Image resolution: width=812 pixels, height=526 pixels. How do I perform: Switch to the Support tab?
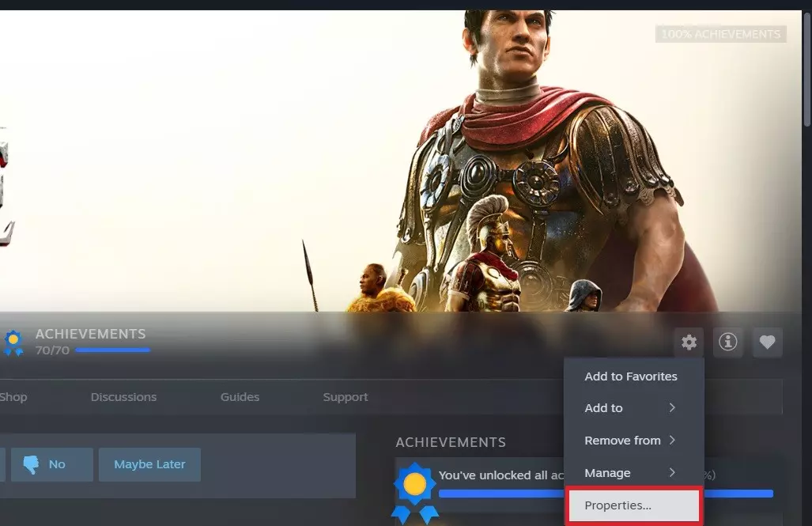tap(346, 398)
